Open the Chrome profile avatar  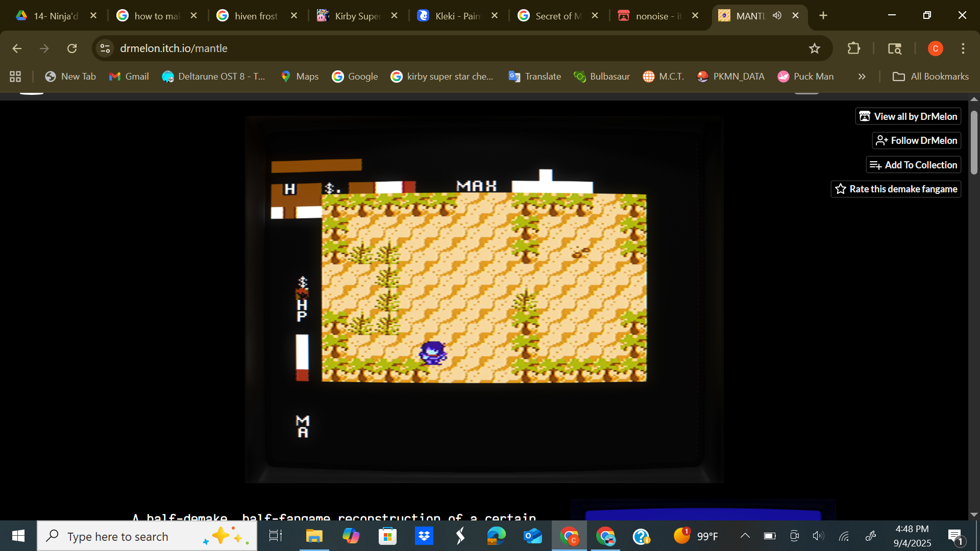pos(935,48)
